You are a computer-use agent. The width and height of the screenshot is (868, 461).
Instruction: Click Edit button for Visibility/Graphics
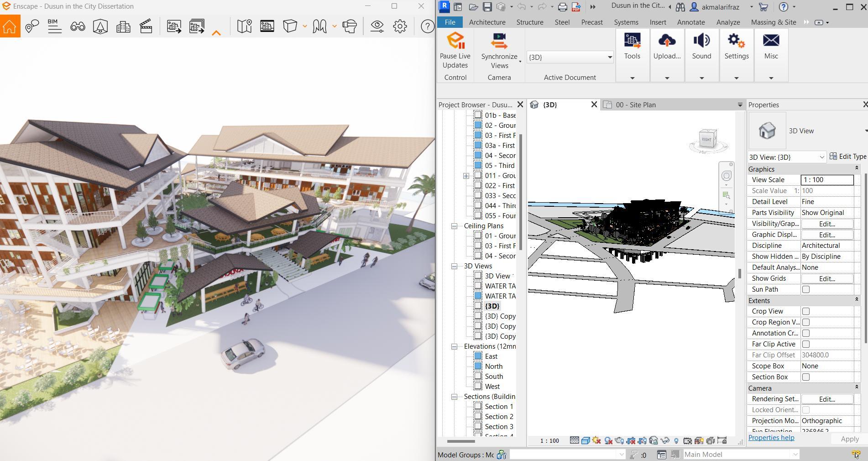click(x=826, y=224)
